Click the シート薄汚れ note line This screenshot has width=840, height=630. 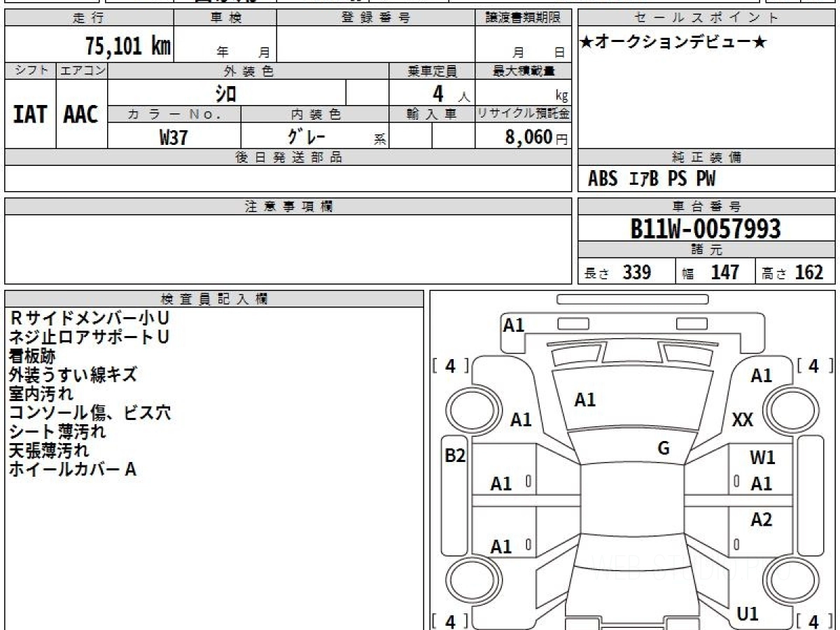point(57,431)
